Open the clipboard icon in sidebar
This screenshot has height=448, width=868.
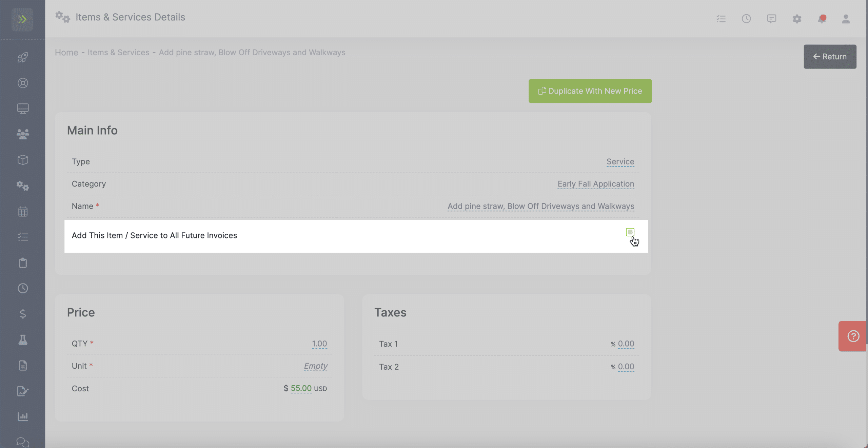click(23, 263)
